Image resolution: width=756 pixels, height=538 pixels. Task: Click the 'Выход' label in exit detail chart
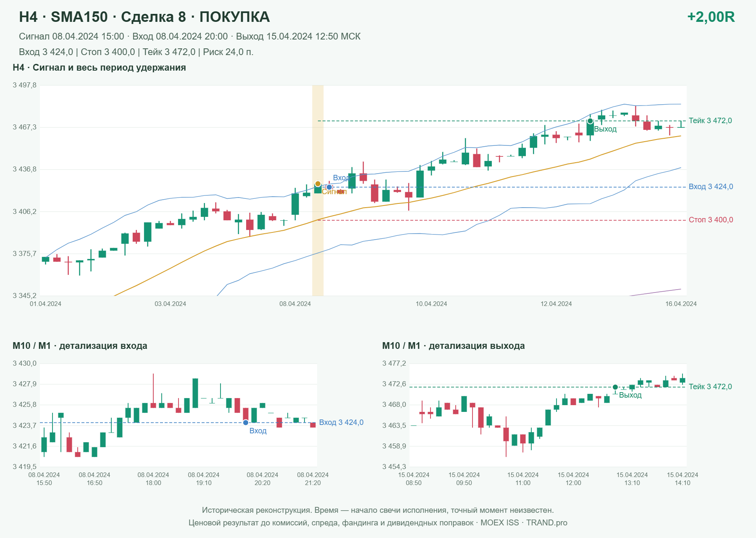630,395
